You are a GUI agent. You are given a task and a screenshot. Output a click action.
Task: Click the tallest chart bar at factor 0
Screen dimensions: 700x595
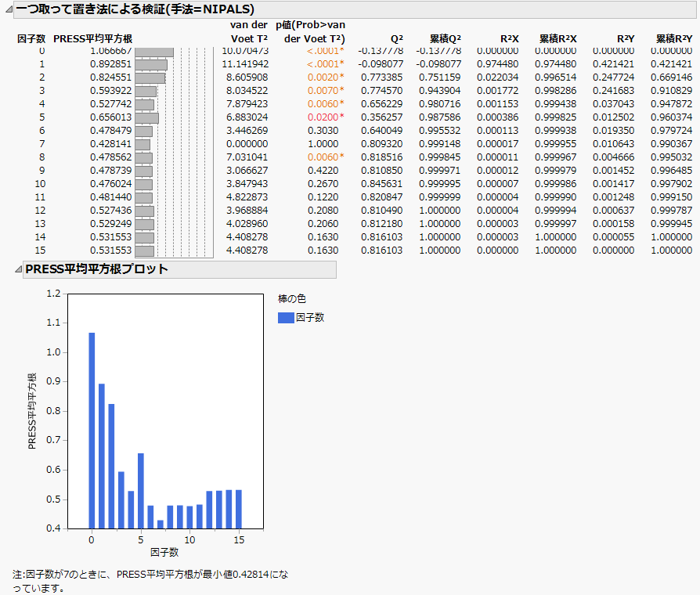[x=92, y=430]
